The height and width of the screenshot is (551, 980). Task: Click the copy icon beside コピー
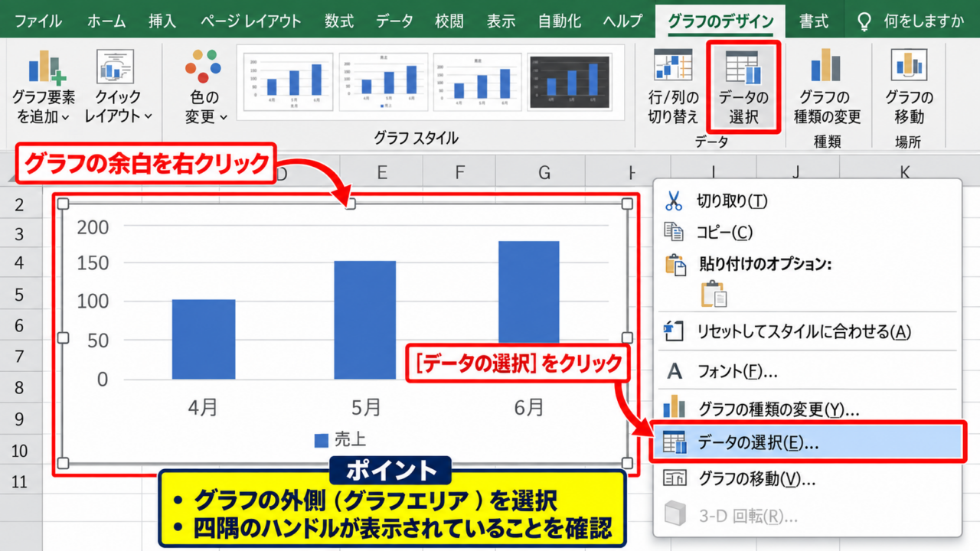tap(674, 232)
